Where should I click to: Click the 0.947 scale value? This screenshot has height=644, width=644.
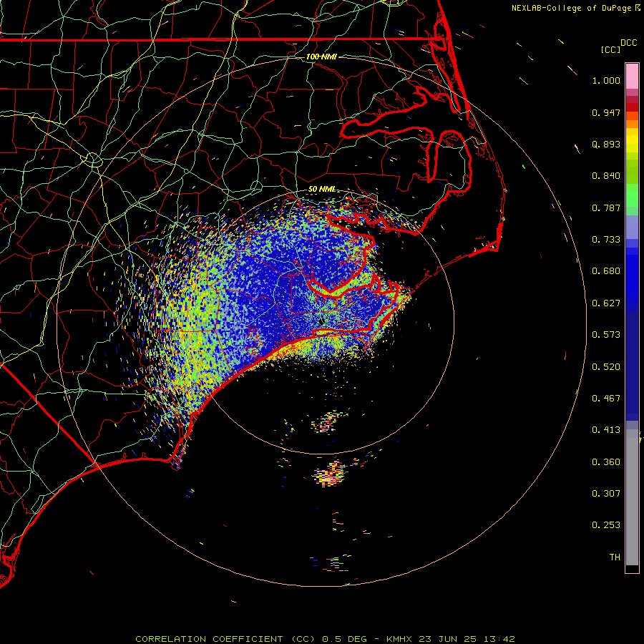click(x=606, y=112)
